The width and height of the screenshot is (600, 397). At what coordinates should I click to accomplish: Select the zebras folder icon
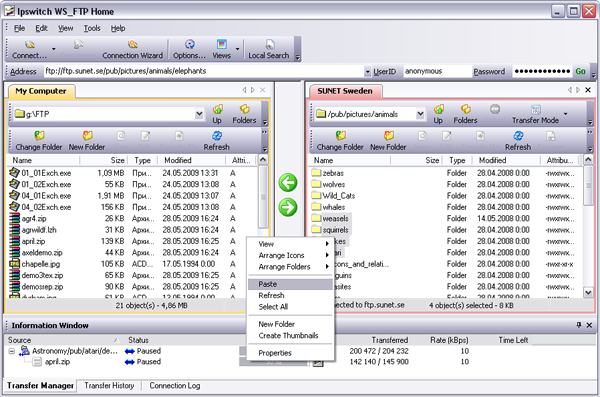[316, 173]
